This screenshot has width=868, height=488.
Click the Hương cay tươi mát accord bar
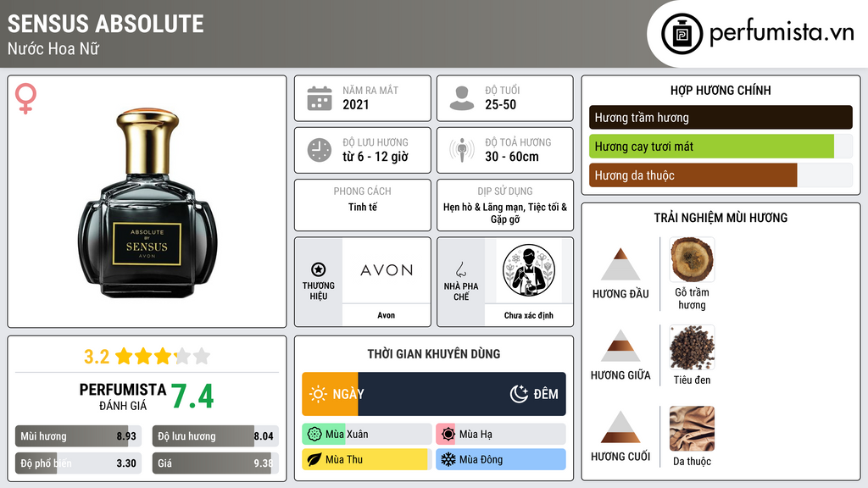click(x=721, y=146)
